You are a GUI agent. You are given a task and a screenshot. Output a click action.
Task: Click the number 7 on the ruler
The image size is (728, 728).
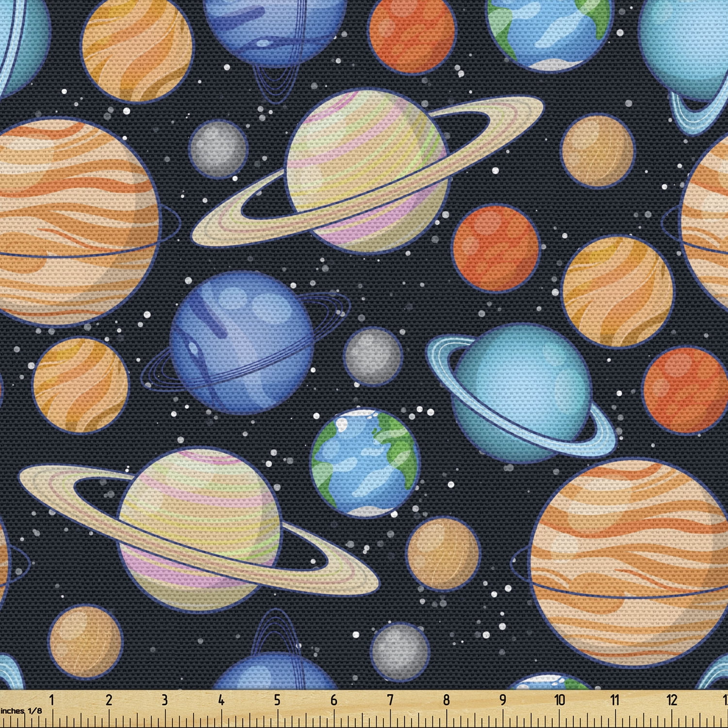390,700
